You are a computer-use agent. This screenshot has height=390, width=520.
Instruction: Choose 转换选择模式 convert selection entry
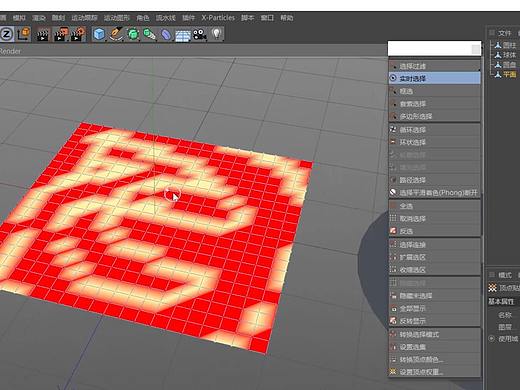pos(435,334)
